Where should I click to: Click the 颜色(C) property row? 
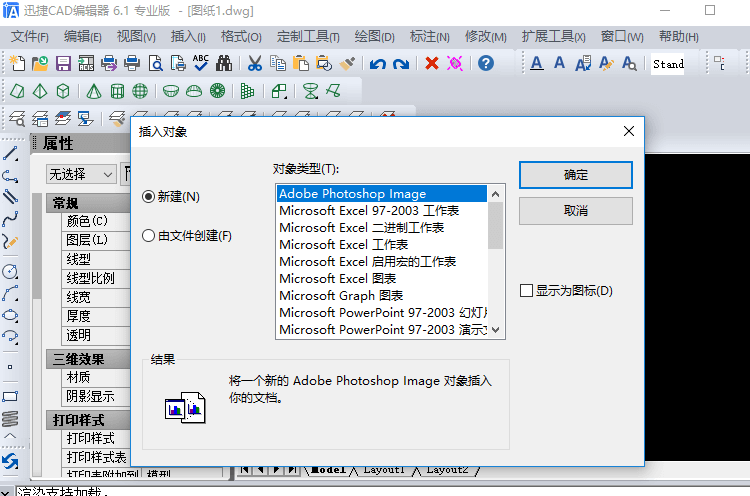pyautogui.click(x=96, y=221)
